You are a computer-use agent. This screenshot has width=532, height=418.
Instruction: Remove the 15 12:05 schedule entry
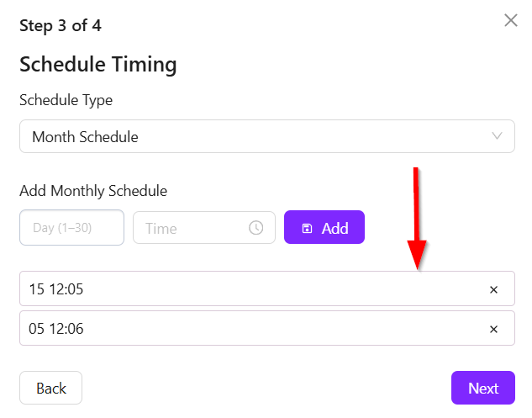click(493, 289)
